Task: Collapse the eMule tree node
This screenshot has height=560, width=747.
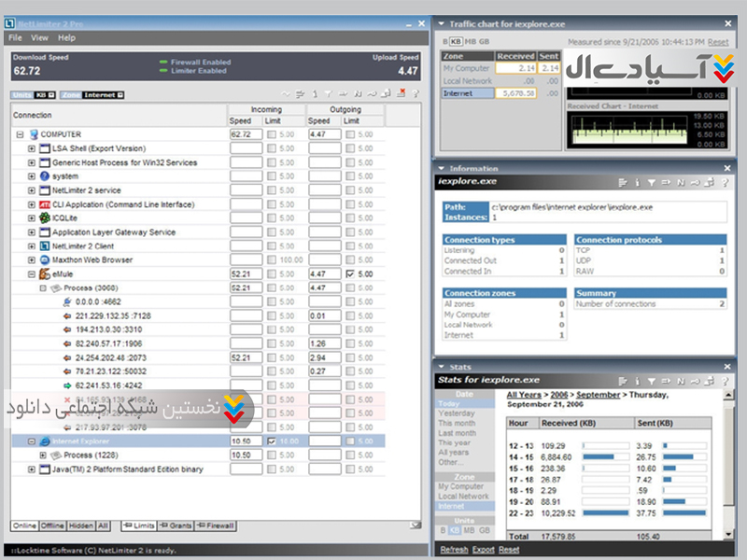Action: pos(31,274)
